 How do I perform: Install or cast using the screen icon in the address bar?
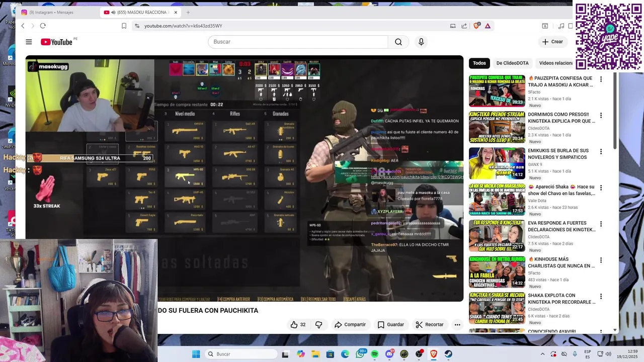pos(453,26)
